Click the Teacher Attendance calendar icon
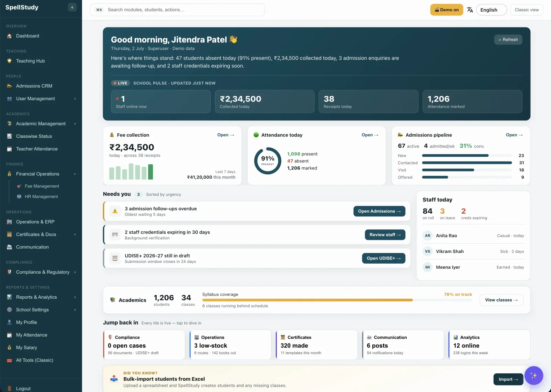The image size is (551, 392). (x=9, y=149)
